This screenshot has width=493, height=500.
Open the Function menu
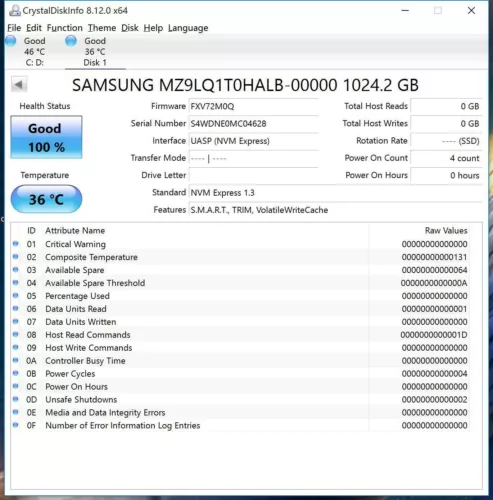click(65, 28)
